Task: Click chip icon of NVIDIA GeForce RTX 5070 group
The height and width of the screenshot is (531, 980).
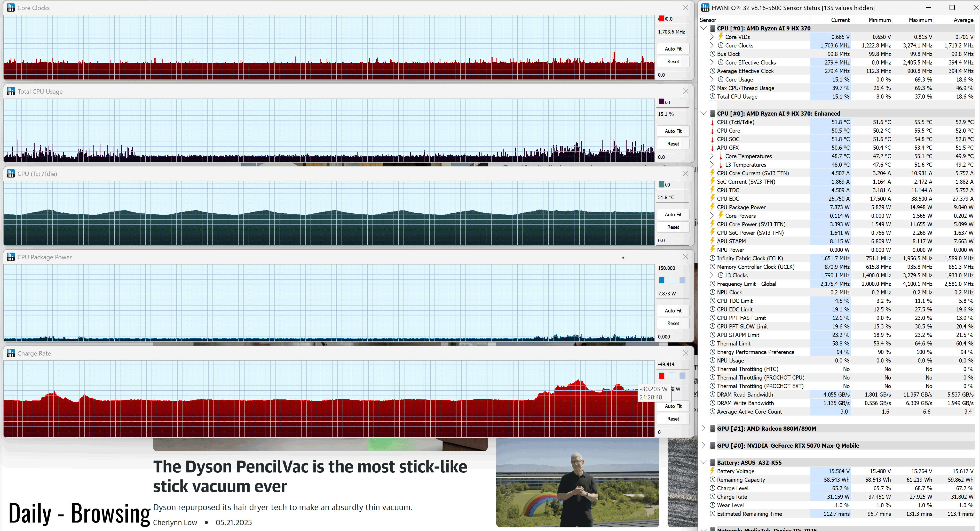Action: (x=712, y=445)
